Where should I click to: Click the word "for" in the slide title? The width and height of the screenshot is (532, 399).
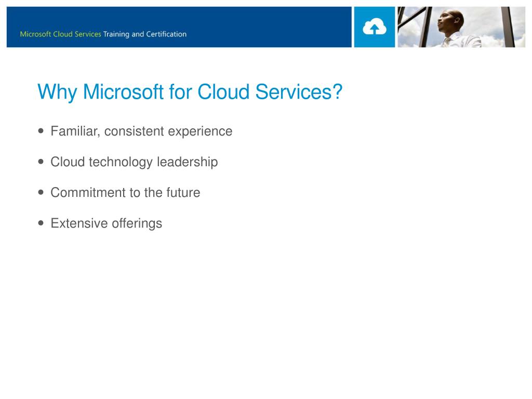pyautogui.click(x=180, y=91)
